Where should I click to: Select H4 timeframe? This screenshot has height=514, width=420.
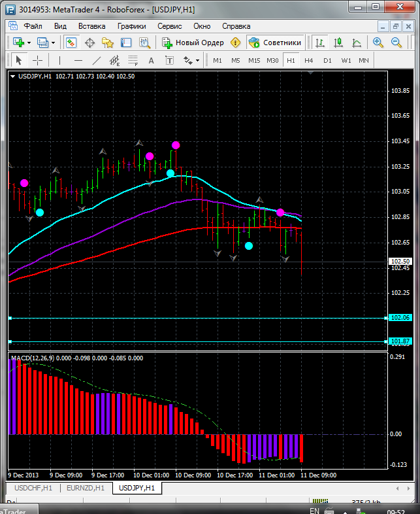pos(309,60)
